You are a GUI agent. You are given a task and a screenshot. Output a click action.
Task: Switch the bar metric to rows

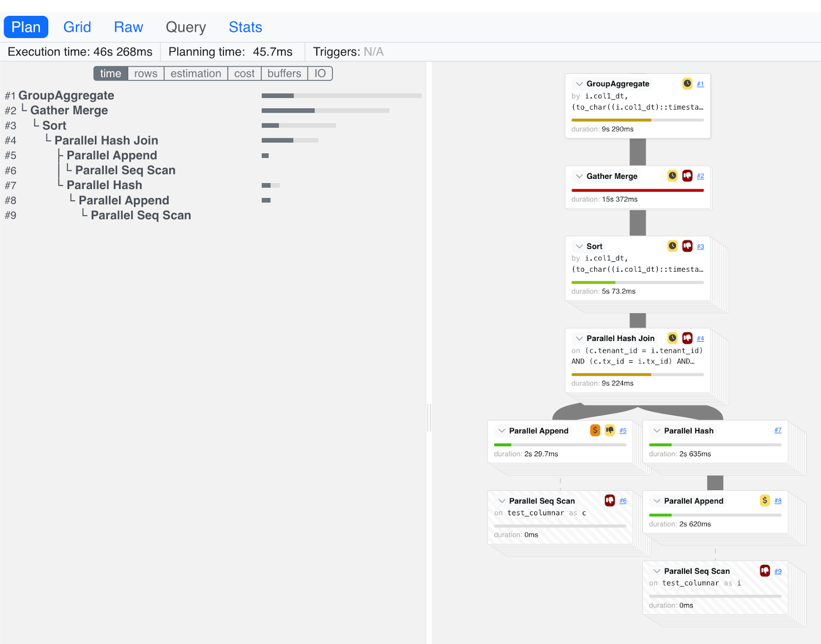[x=146, y=74]
